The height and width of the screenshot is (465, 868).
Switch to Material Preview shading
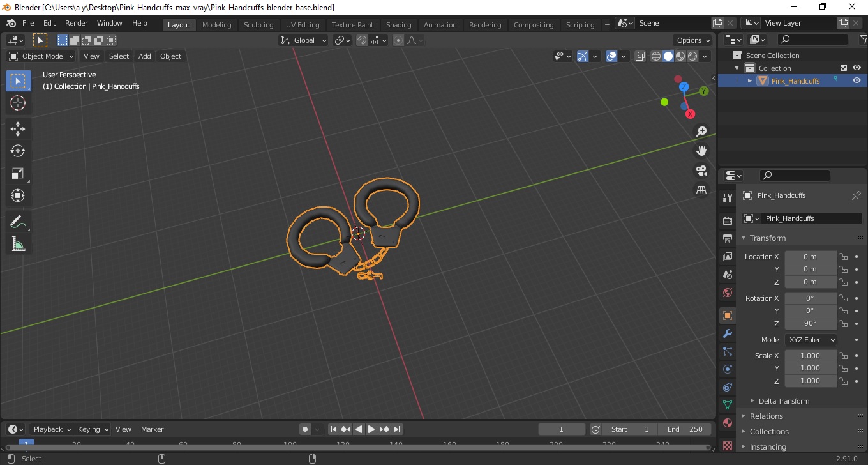click(x=680, y=56)
